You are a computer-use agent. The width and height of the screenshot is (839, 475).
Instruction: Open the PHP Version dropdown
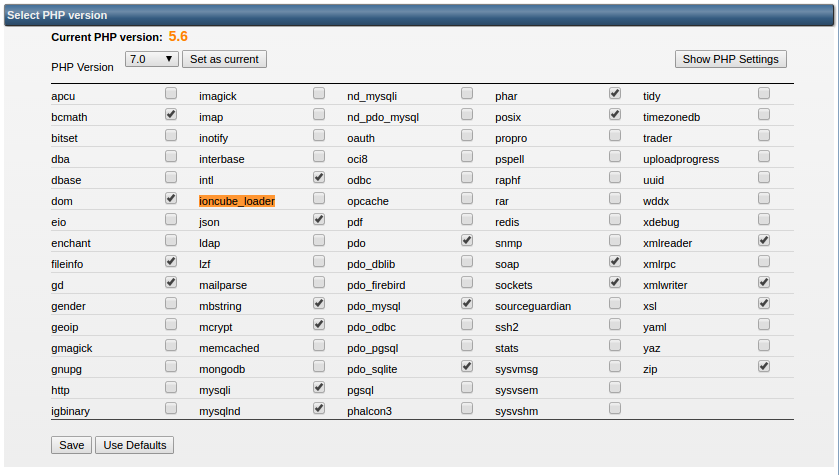click(152, 59)
